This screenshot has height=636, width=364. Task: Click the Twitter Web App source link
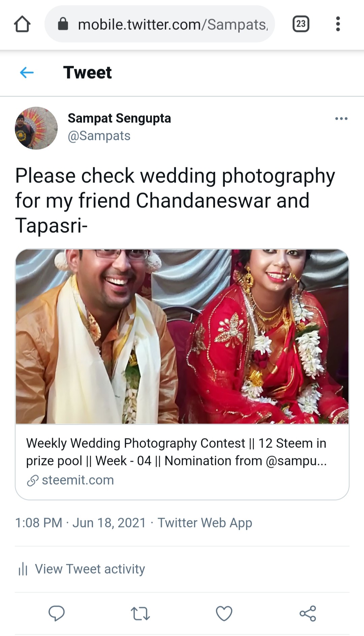coord(205,523)
